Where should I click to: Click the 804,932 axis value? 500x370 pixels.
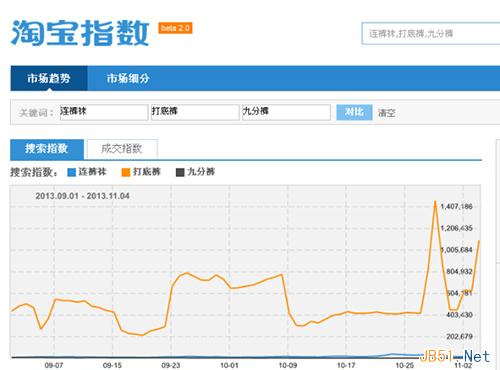point(459,272)
